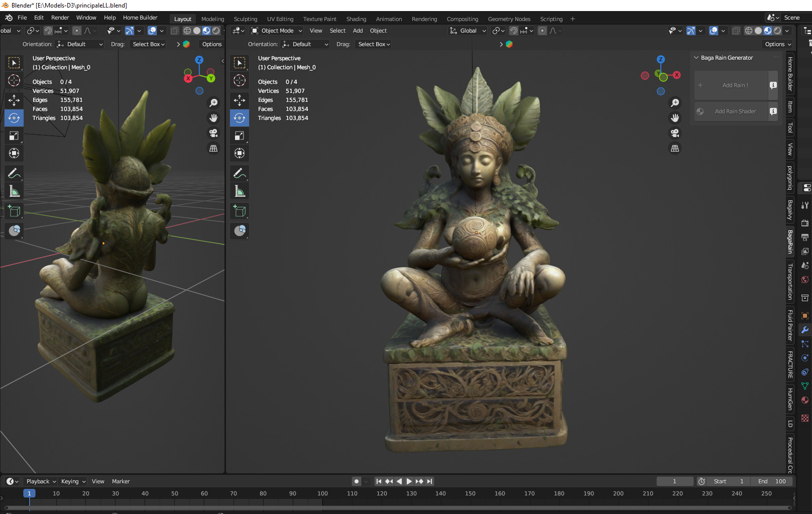Switch to the Sculpting workspace tab
Viewport: 812px width, 514px height.
coord(246,19)
